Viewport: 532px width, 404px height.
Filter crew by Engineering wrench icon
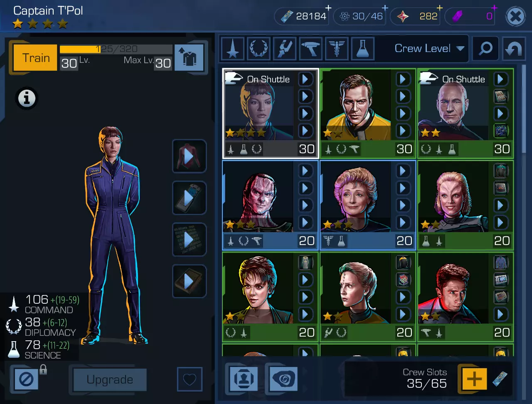[285, 49]
